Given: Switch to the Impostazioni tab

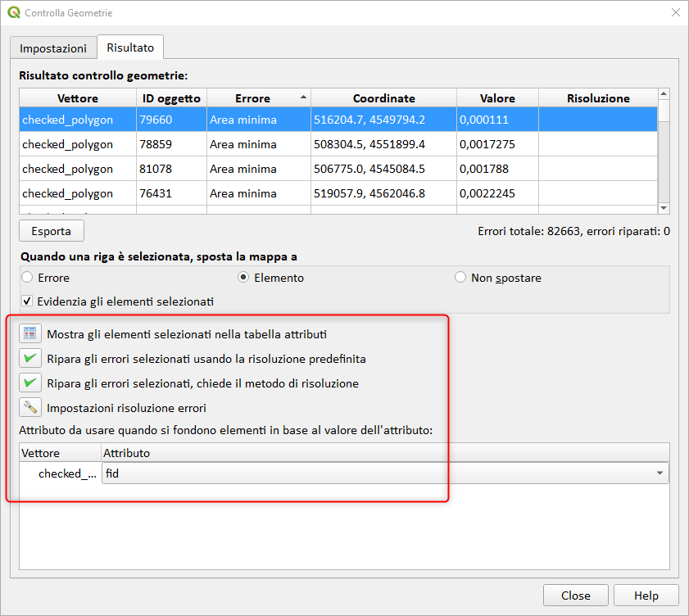Looking at the screenshot, I should pyautogui.click(x=52, y=48).
